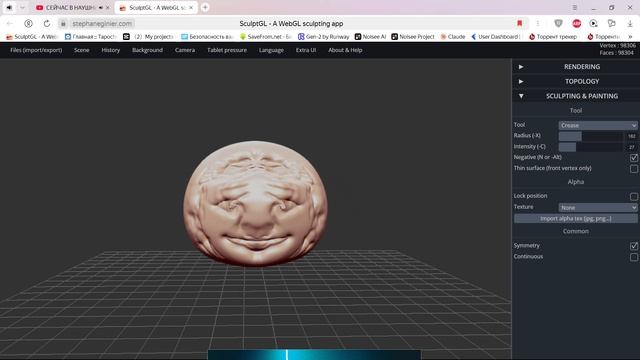Viewport: 640px width, 360px height.
Task: Open the Безопасность bookmark
Action: [x=207, y=37]
